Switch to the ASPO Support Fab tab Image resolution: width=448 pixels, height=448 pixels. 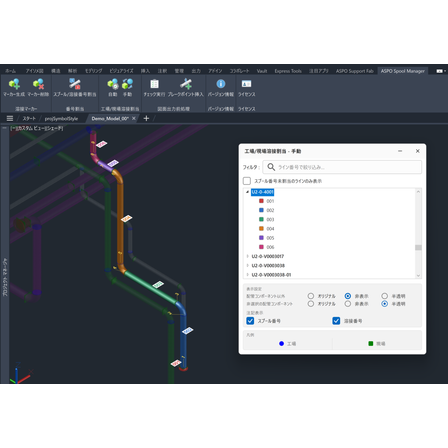point(355,71)
